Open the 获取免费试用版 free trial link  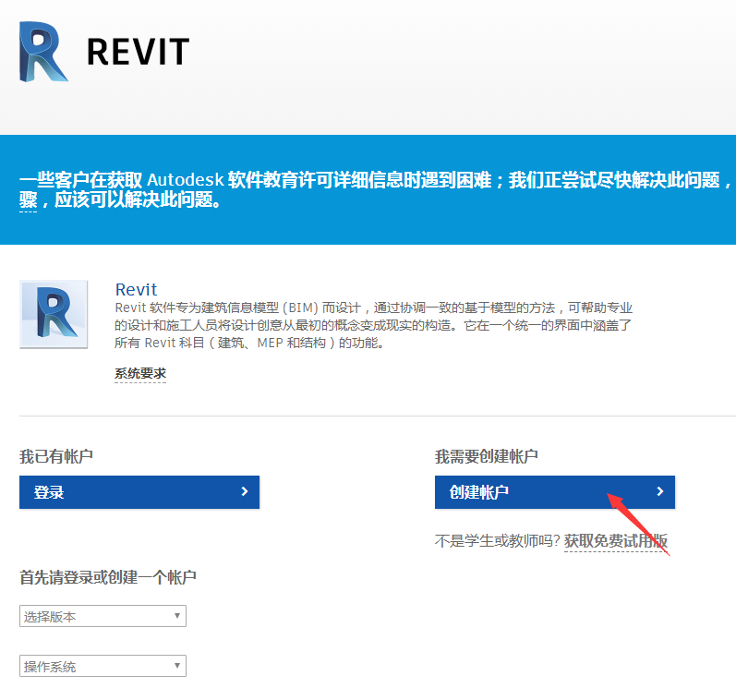coord(616,541)
